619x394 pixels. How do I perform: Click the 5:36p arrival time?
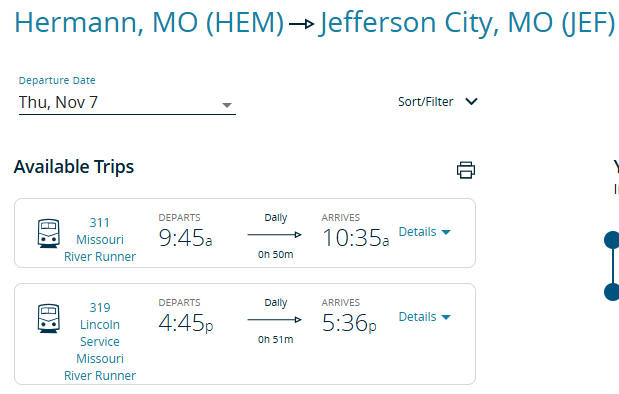point(349,323)
